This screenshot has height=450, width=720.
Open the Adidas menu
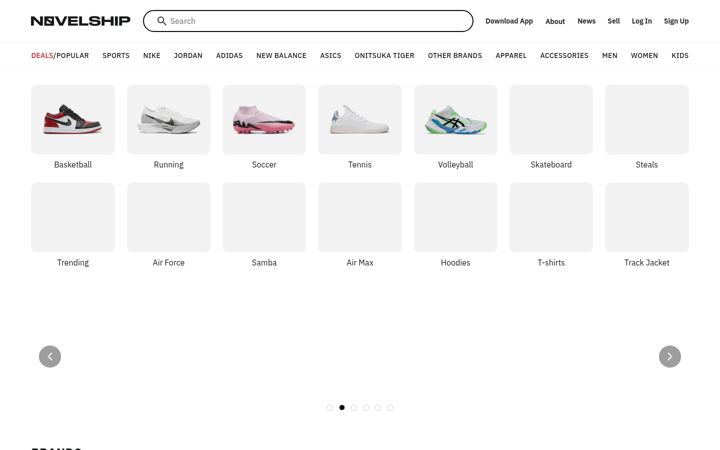[229, 56]
